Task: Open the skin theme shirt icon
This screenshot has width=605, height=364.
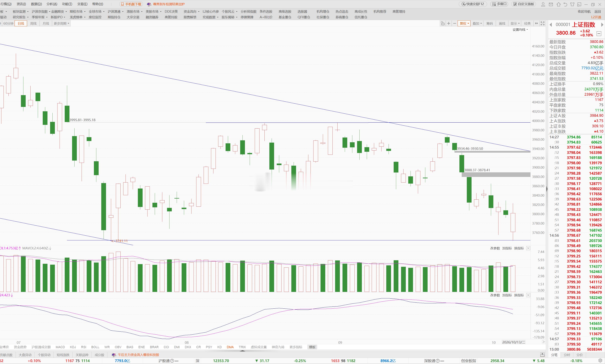Action: click(x=572, y=4)
